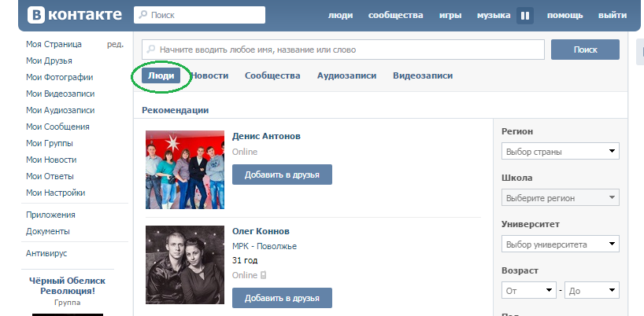Focus the name search input field
The width and height of the screenshot is (644, 316).
[x=342, y=50]
